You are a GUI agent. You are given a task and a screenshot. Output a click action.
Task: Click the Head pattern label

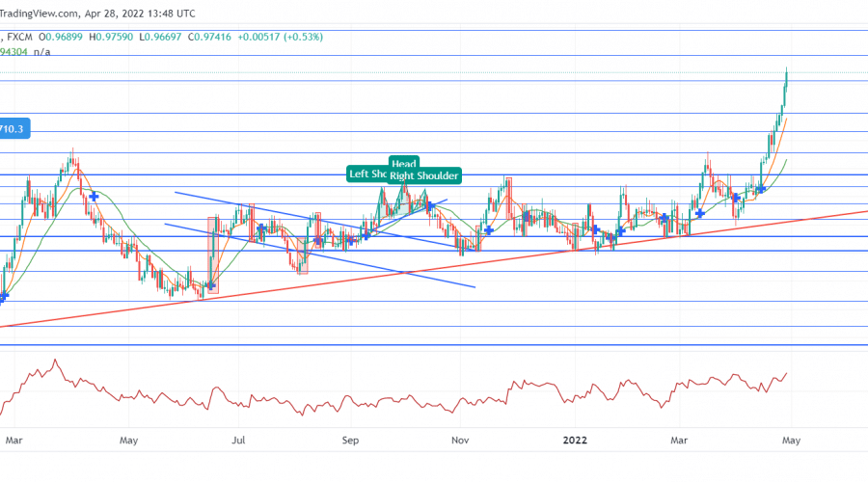(x=403, y=163)
